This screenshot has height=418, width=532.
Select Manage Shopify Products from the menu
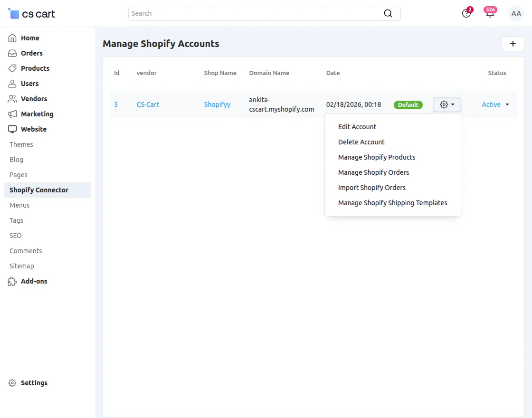[x=376, y=157]
